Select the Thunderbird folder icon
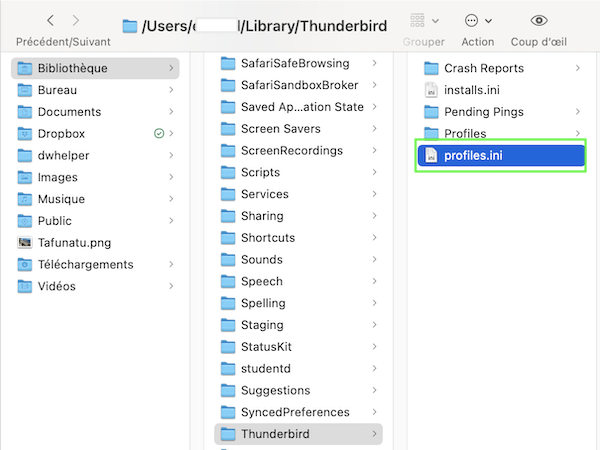 (x=228, y=434)
